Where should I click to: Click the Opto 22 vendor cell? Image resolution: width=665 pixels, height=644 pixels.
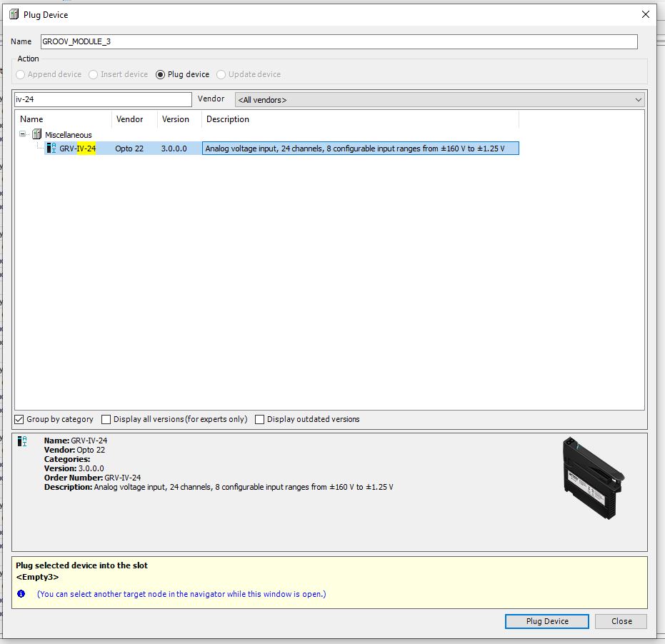pos(129,149)
